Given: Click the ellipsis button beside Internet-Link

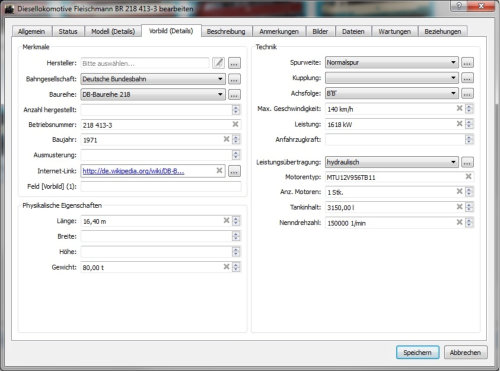Looking at the screenshot, I should click(x=234, y=171).
